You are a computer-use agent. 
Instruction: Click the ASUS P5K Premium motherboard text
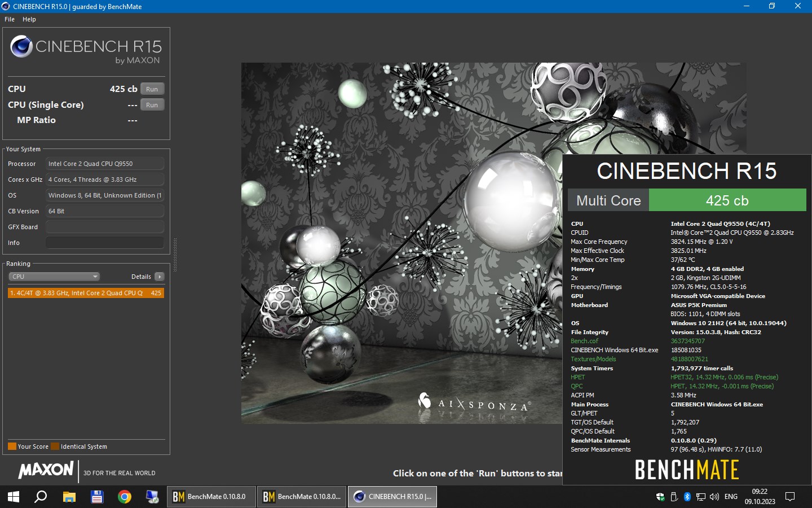[699, 305]
